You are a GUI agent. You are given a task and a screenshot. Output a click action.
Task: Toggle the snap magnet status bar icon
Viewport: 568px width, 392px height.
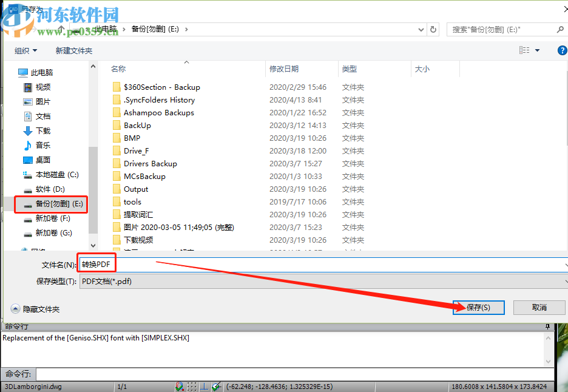coord(179,387)
